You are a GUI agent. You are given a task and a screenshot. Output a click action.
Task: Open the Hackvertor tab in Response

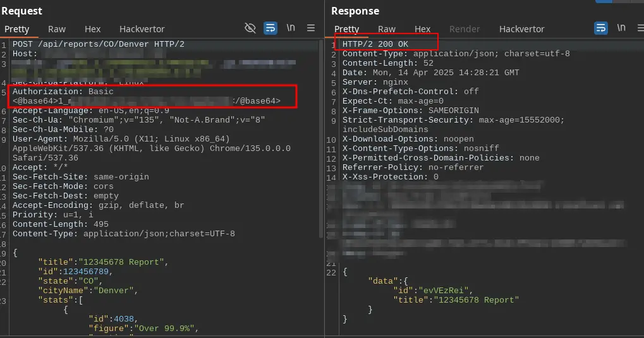tap(522, 29)
